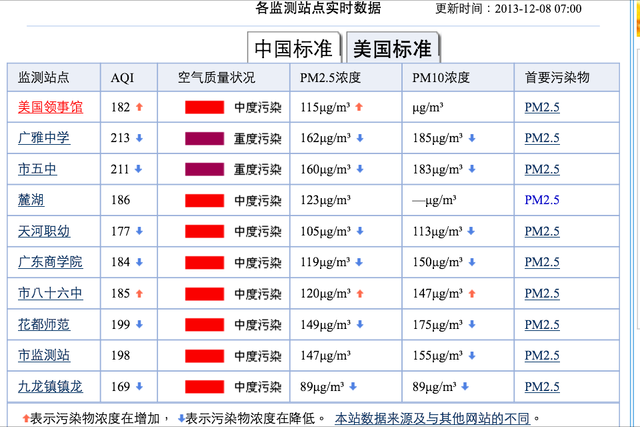Click the red 中度污染 color bar for 市监测站
This screenshot has height=427, width=640.
pos(204,355)
